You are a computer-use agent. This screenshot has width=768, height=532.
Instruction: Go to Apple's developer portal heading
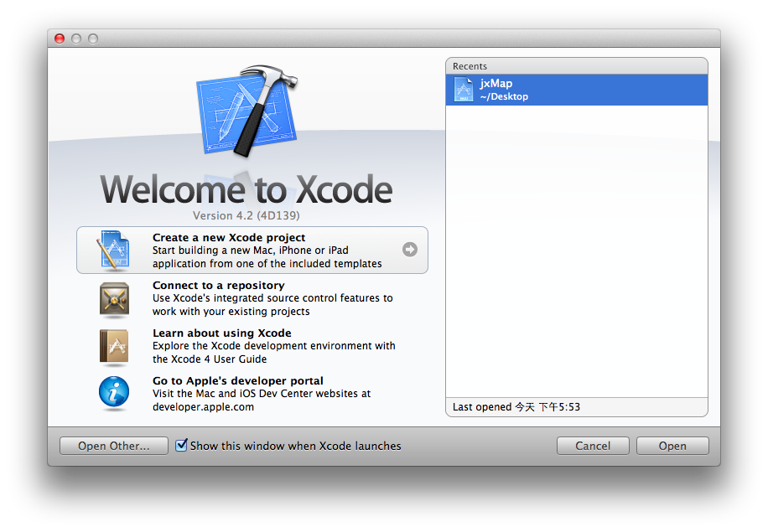[238, 380]
